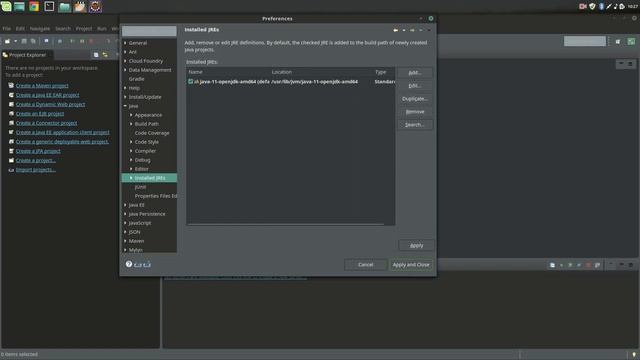Click Create a Maven project link
The width and height of the screenshot is (640, 360).
(42, 86)
